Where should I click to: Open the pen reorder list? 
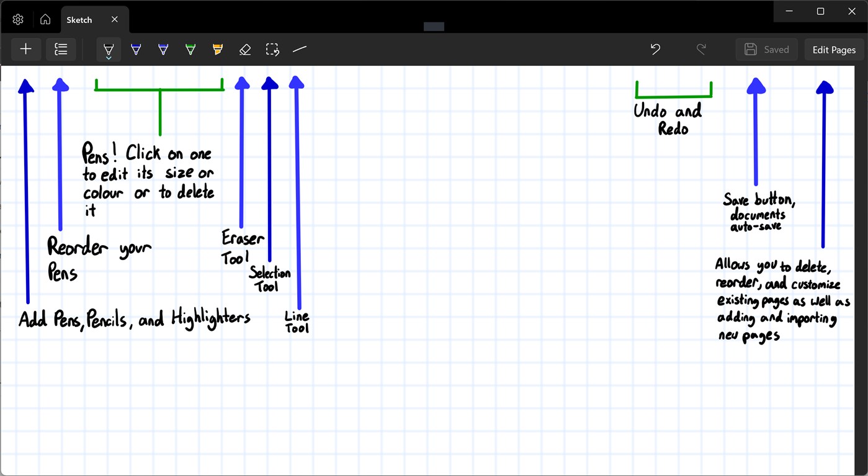pos(60,49)
